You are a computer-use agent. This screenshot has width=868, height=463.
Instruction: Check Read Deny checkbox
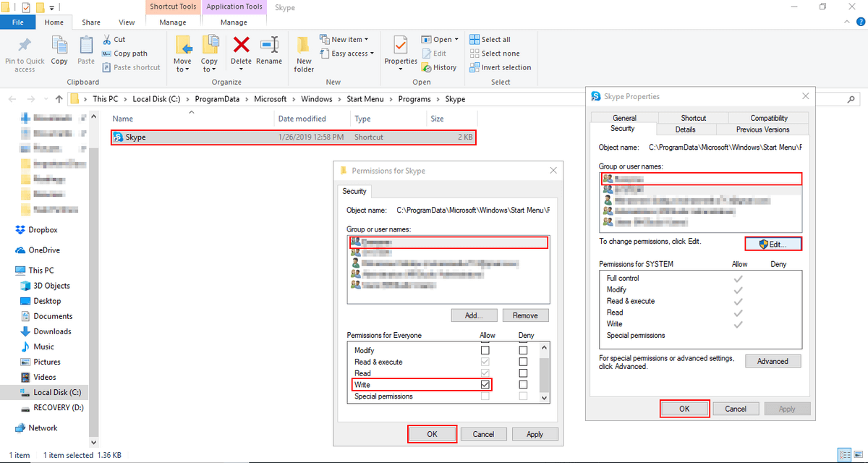click(523, 373)
